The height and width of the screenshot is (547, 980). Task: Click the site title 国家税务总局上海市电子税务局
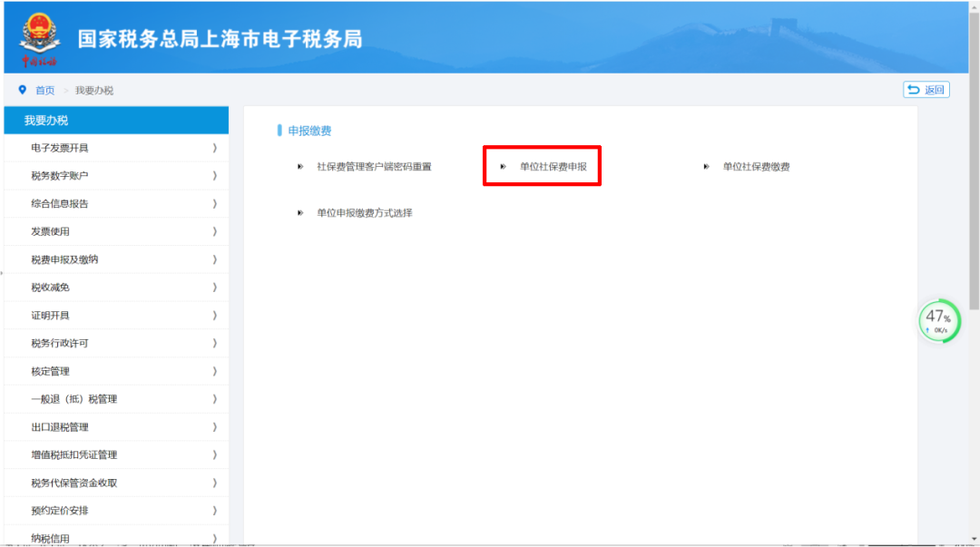tap(220, 39)
